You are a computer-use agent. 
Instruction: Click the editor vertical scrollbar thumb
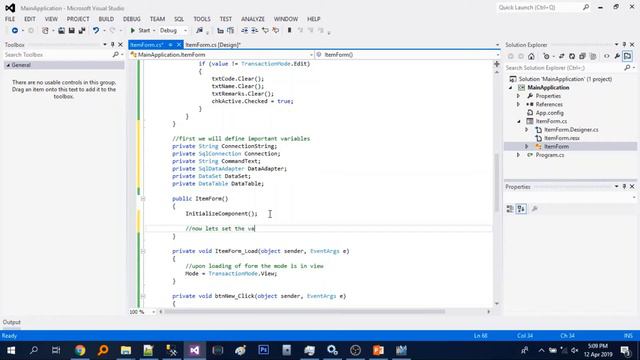click(x=497, y=182)
